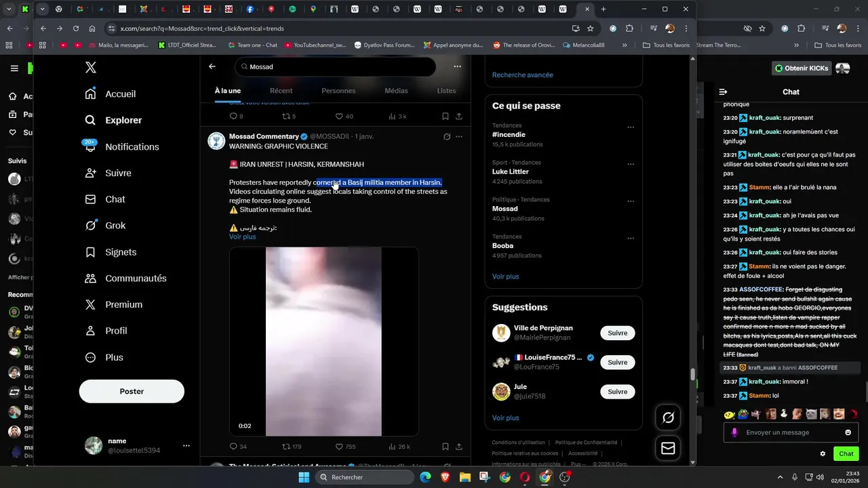Click Envoyer un message field in Kick

click(790, 432)
